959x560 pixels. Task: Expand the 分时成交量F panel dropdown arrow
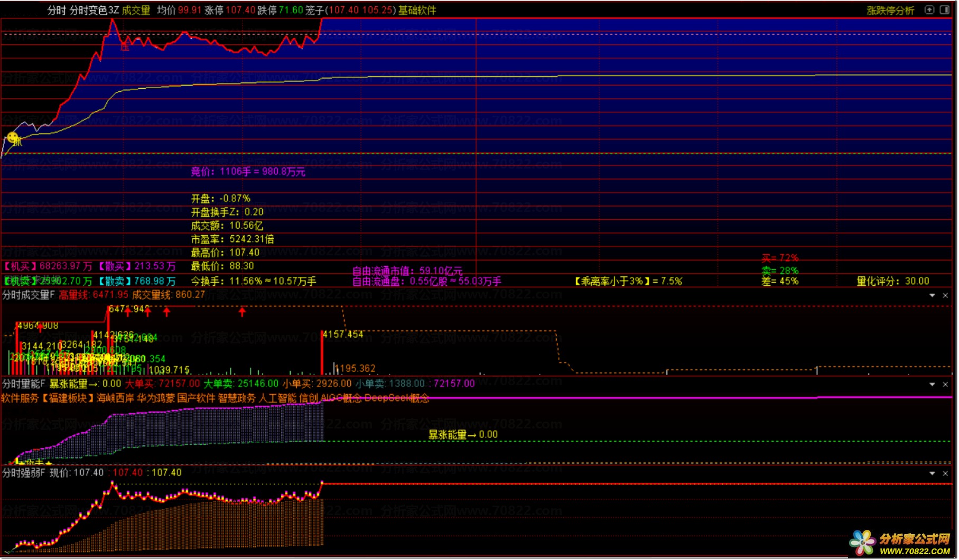(x=933, y=295)
